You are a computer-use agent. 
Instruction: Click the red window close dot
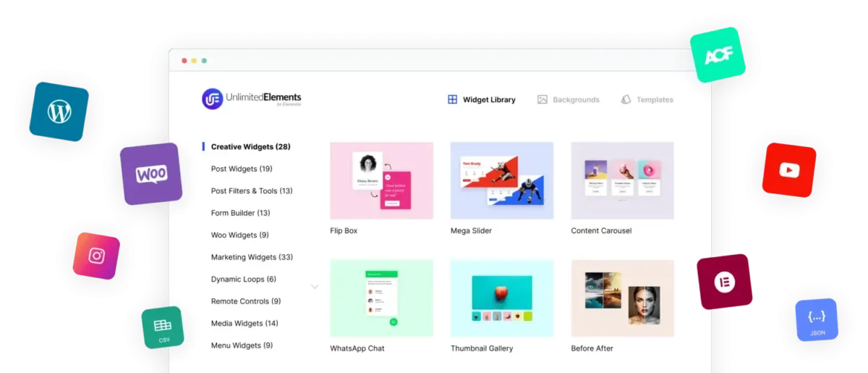coord(184,61)
